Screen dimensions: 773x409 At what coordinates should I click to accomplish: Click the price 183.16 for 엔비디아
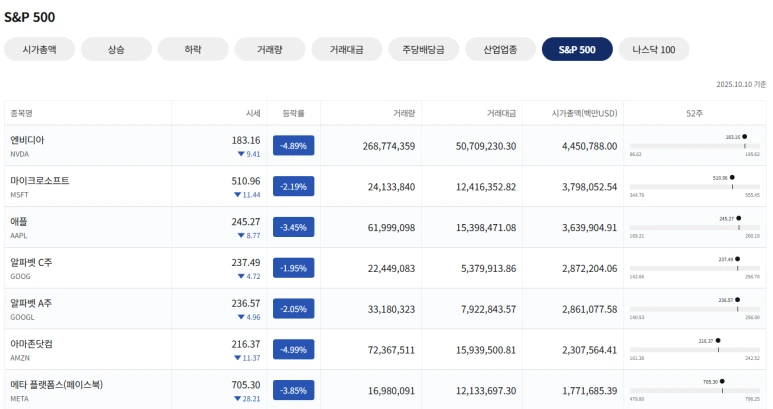point(246,140)
